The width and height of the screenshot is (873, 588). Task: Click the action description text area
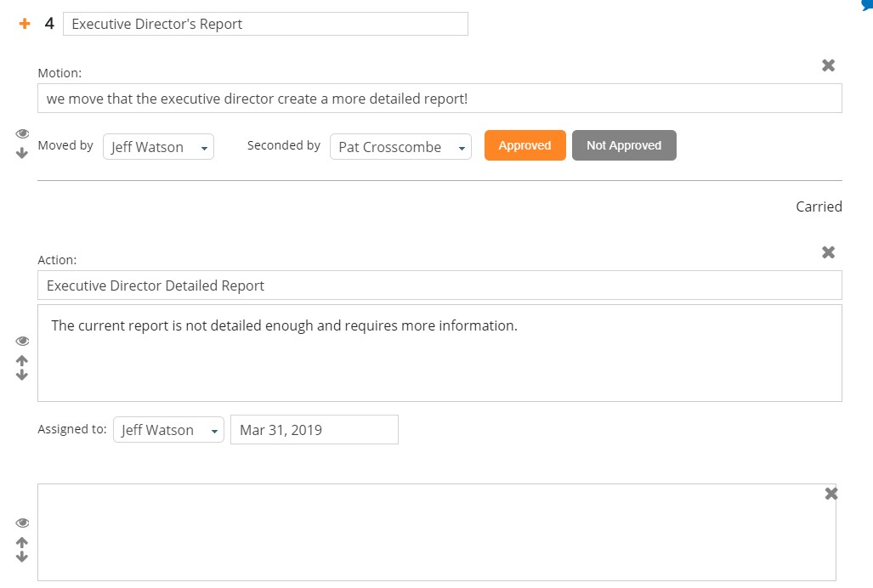439,353
